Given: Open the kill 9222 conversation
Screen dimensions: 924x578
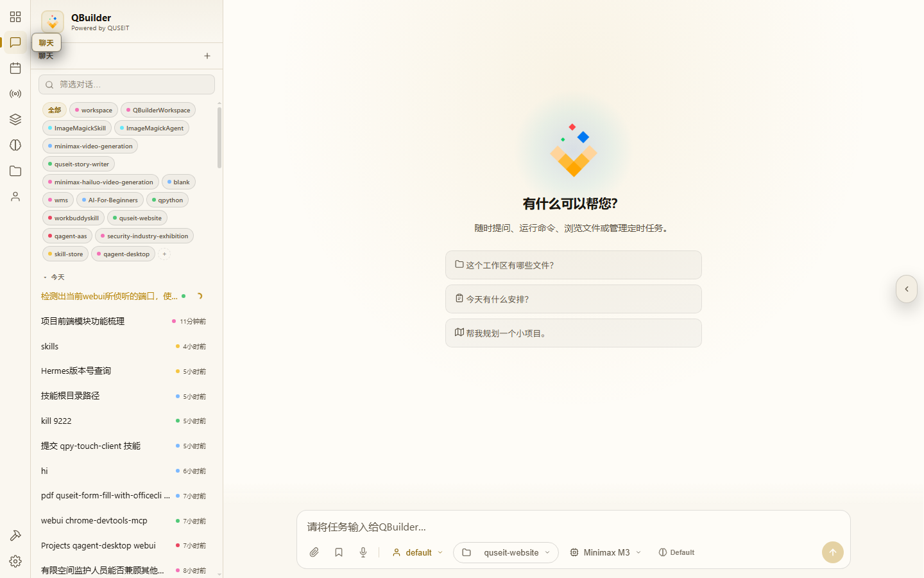Looking at the screenshot, I should 123,421.
